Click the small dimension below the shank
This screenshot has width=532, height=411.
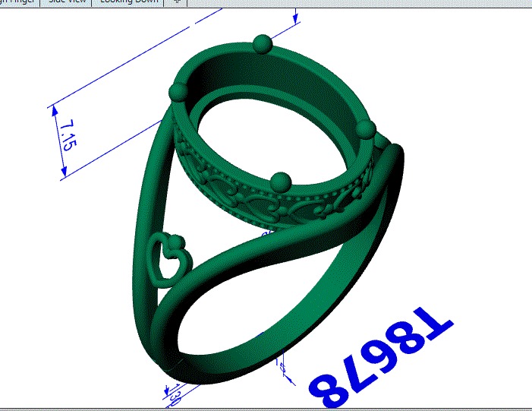click(285, 367)
